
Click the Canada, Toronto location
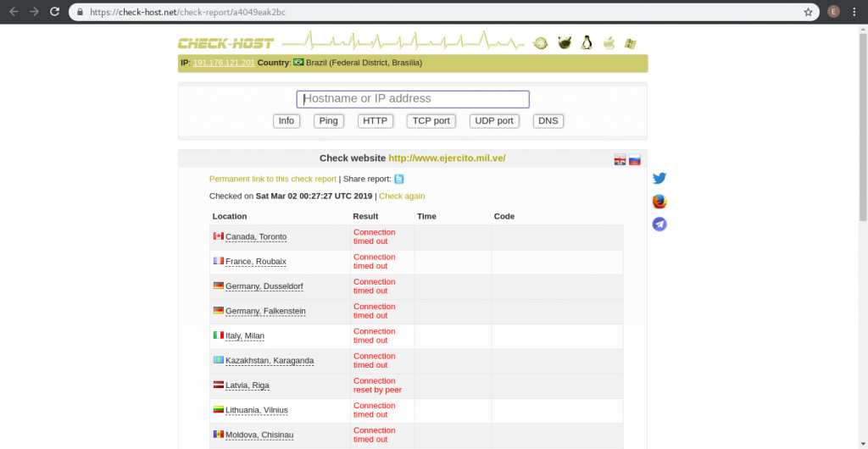pos(256,236)
